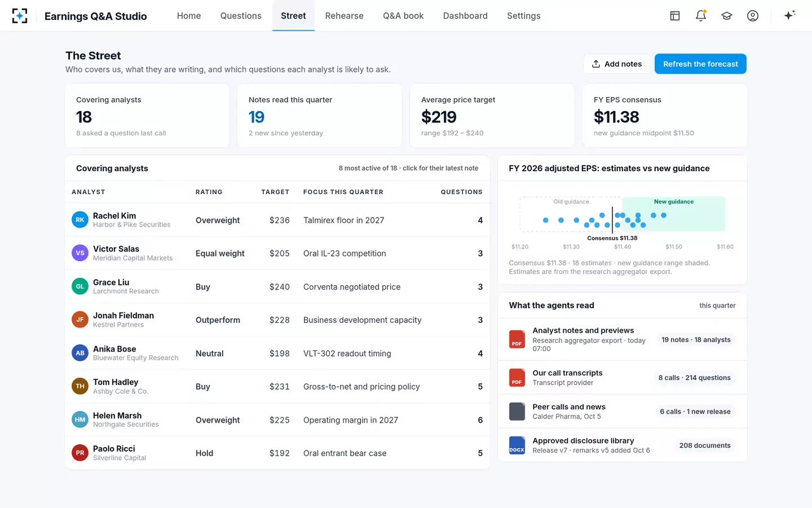Click Grace Liu's GL avatar
The image size is (812, 508).
80,286
